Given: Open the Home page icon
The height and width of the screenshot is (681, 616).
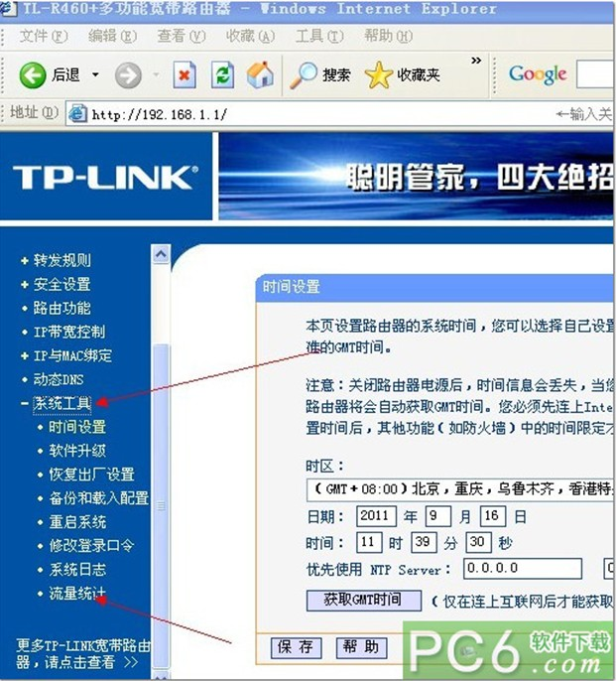Looking at the screenshot, I should click(x=260, y=75).
